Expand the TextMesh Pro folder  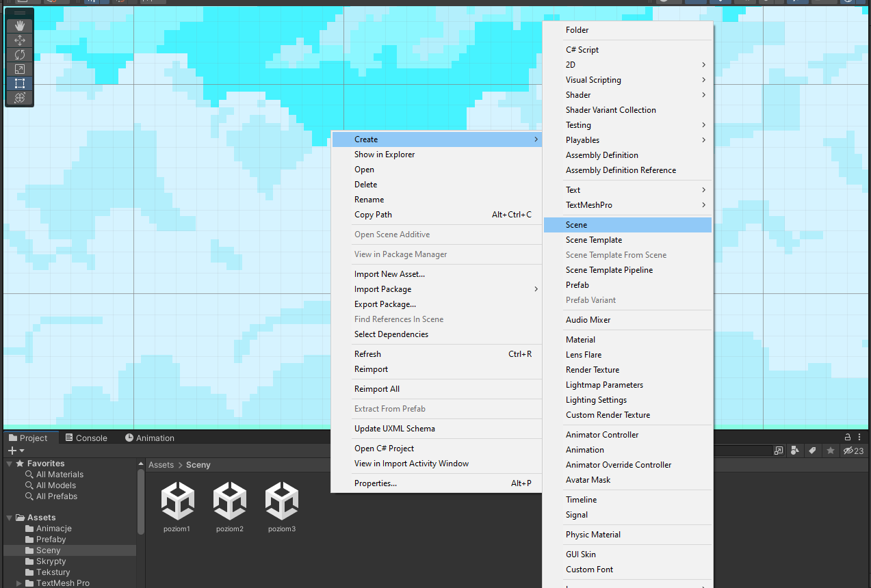tap(19, 583)
